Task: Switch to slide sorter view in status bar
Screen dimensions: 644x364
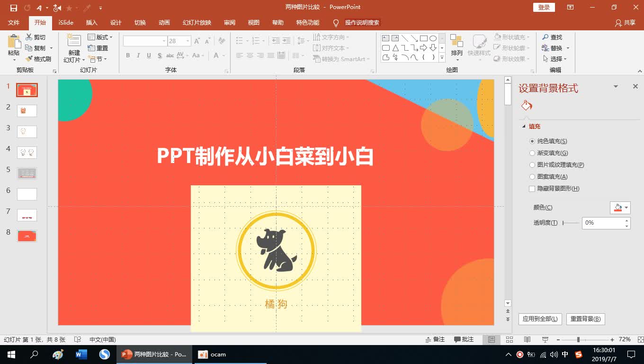Action: pos(510,339)
